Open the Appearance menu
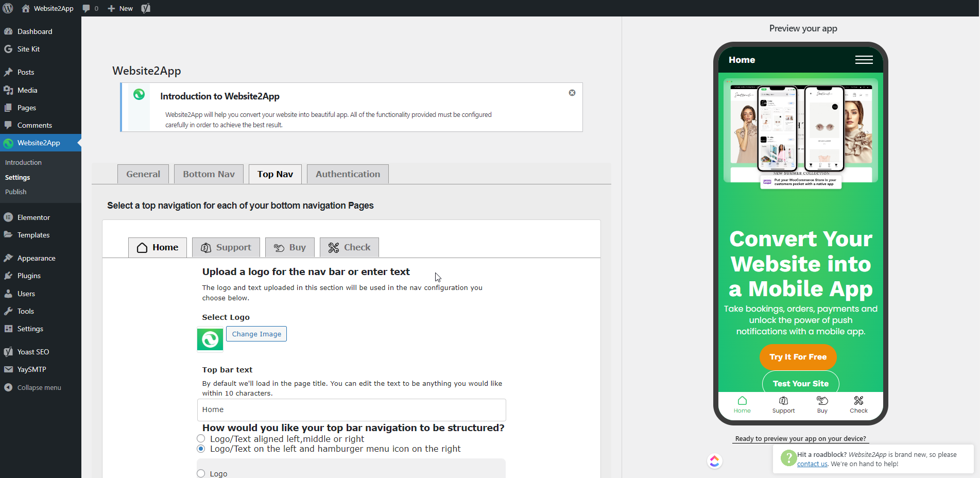Image resolution: width=980 pixels, height=478 pixels. pyautogui.click(x=41, y=258)
